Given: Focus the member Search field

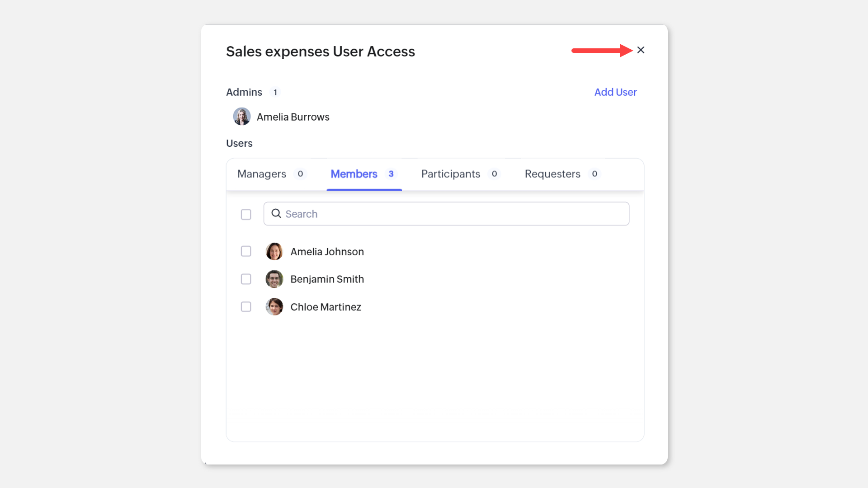Looking at the screenshot, I should 452,214.
